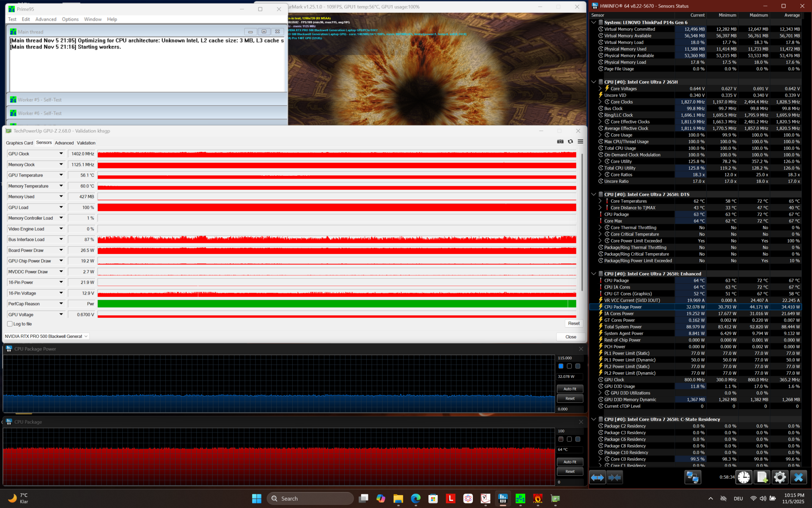The height and width of the screenshot is (508, 812).
Task: Click blue color swatch in CPU Package Power graph
Action: click(x=561, y=366)
